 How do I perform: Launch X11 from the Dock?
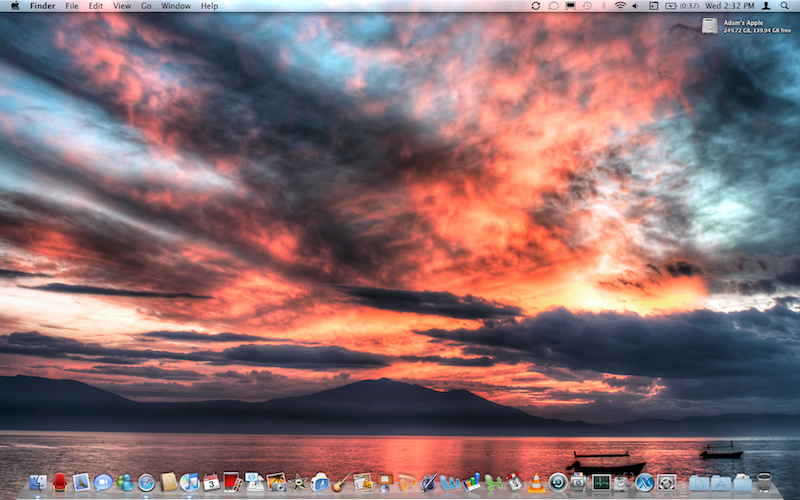click(644, 482)
